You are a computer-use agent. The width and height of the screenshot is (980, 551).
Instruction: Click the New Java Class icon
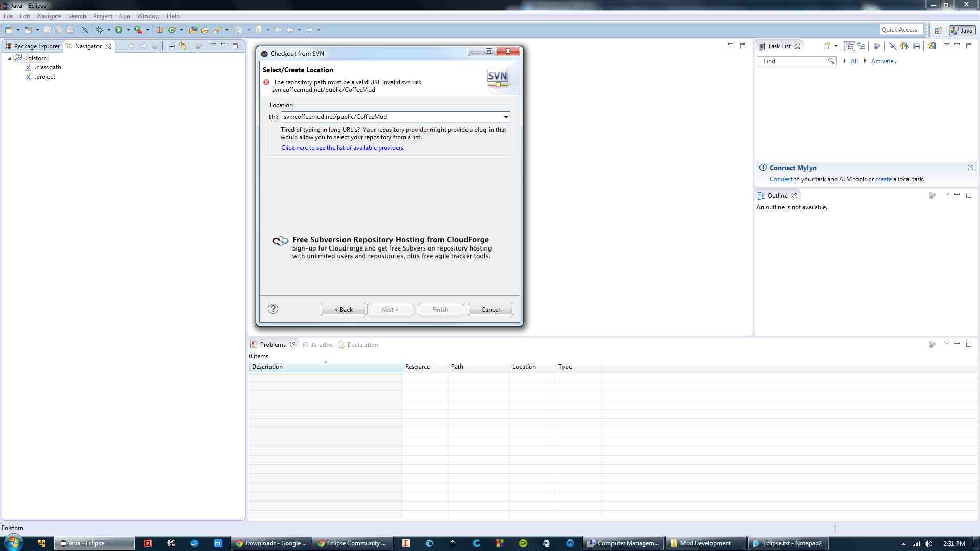172,30
